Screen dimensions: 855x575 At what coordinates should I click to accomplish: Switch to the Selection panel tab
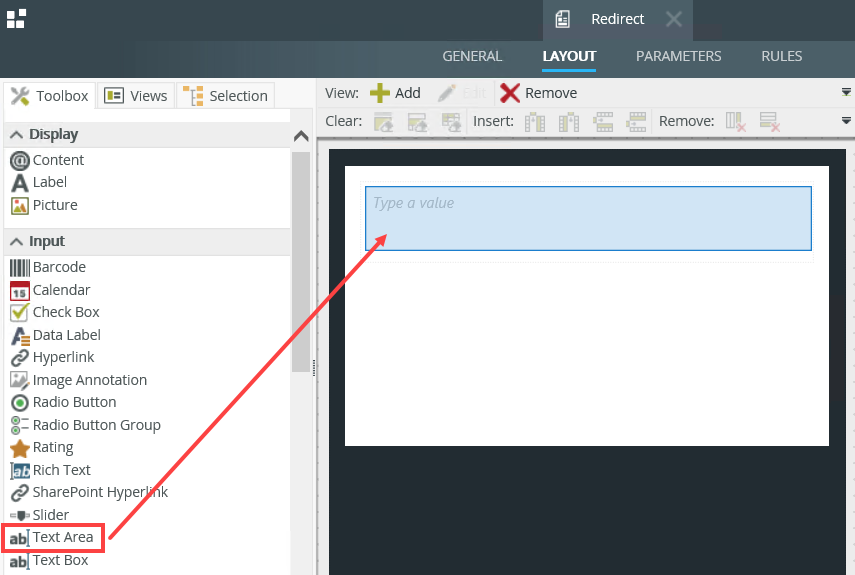tap(225, 96)
